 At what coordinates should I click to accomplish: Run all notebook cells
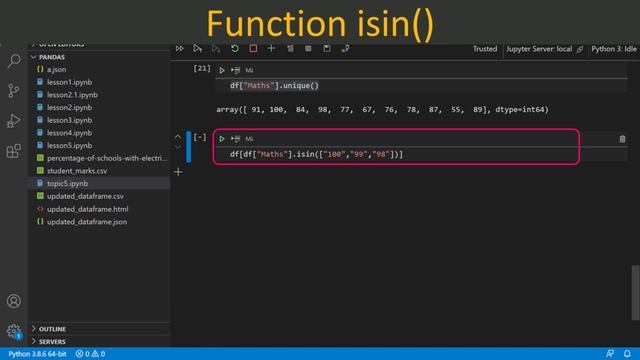[180, 49]
